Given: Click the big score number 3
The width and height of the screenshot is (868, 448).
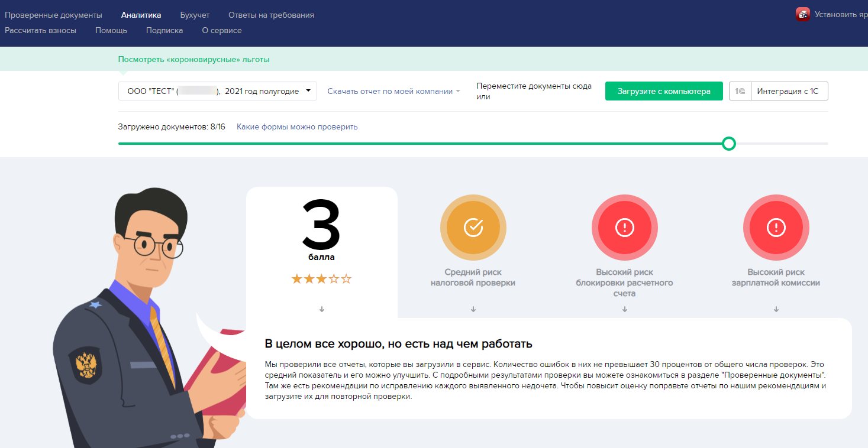Looking at the screenshot, I should point(321,226).
